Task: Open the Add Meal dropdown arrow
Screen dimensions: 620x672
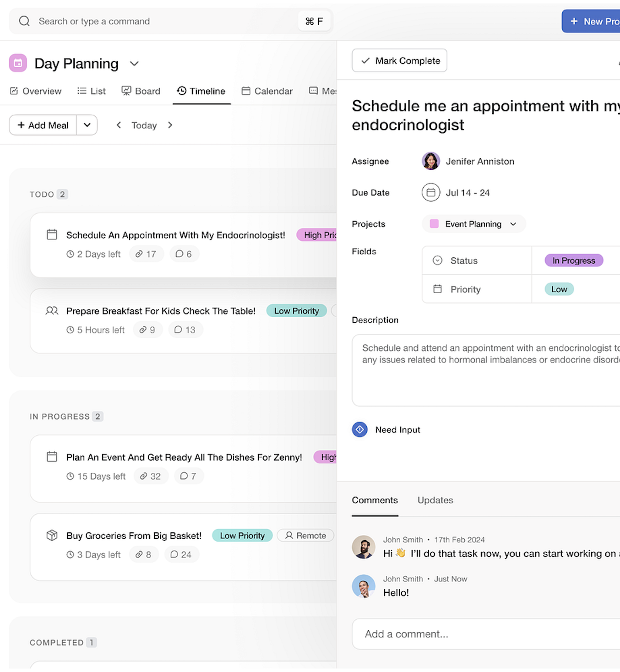Action: pyautogui.click(x=87, y=125)
